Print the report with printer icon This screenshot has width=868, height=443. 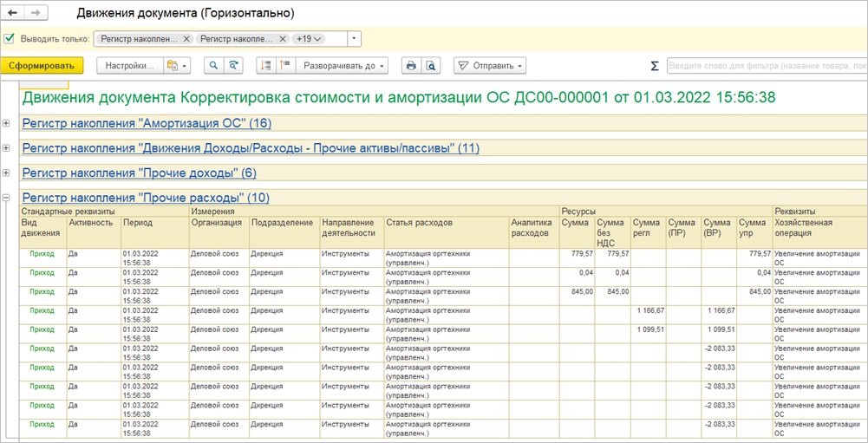(411, 66)
